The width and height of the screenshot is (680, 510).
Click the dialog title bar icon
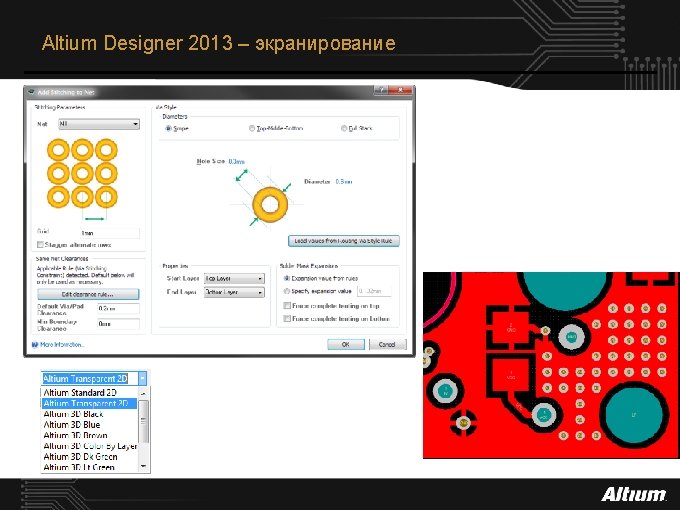pyautogui.click(x=31, y=92)
